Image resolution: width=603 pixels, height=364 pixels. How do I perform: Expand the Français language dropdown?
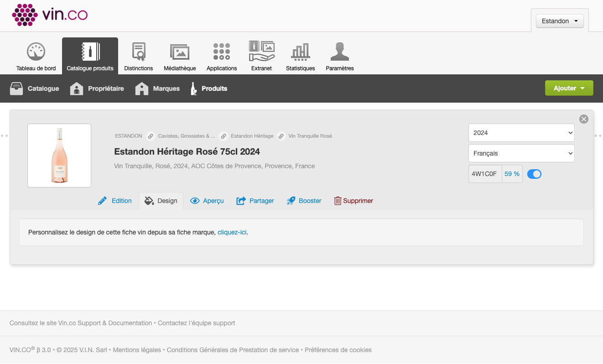click(521, 153)
